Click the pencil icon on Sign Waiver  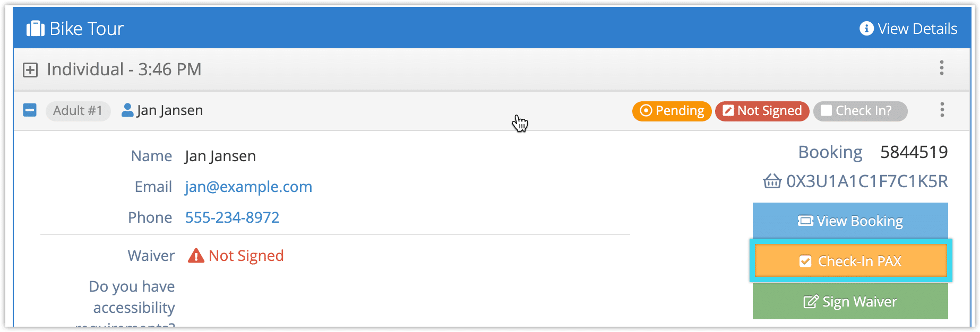pos(811,302)
